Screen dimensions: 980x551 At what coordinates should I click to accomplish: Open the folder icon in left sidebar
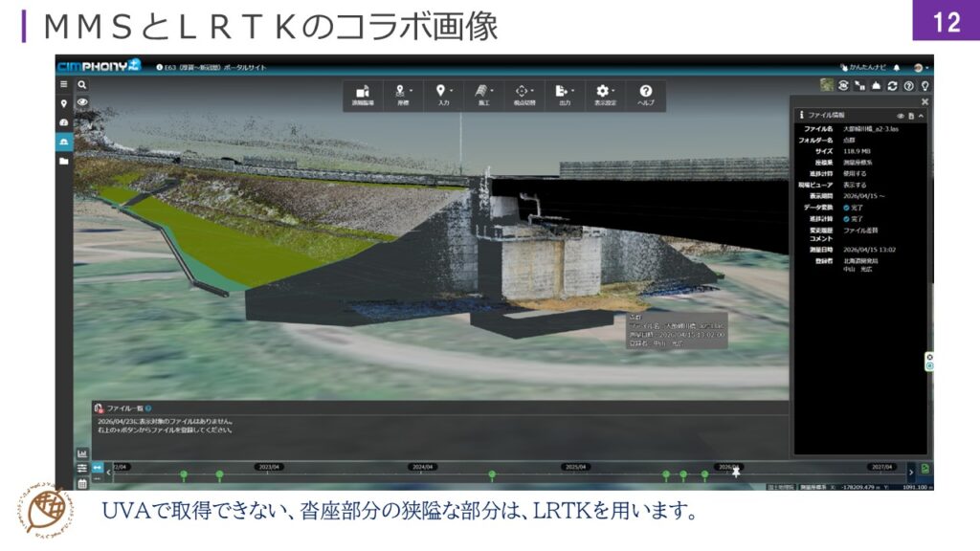tap(64, 161)
